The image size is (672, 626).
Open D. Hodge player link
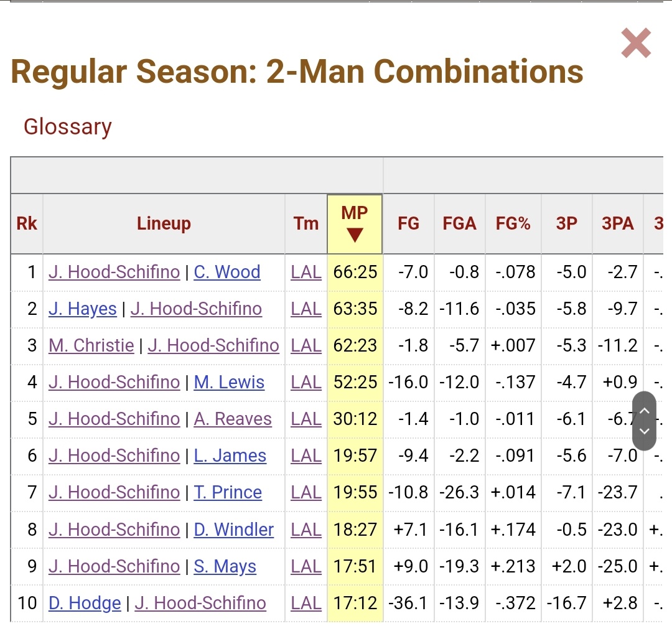click(x=85, y=604)
